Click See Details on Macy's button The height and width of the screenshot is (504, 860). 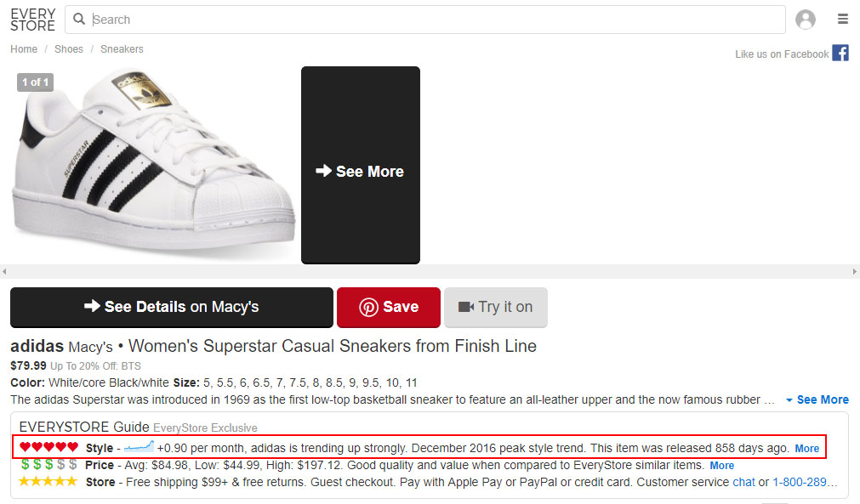pyautogui.click(x=172, y=308)
